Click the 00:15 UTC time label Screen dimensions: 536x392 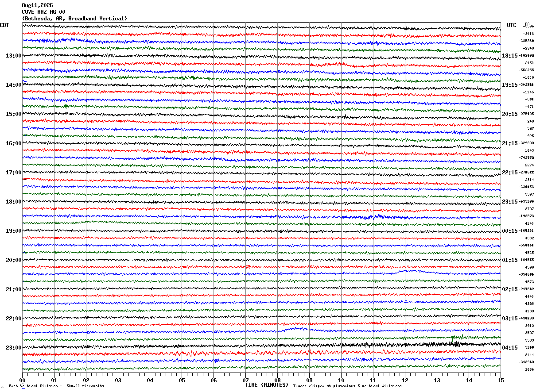click(x=510, y=231)
